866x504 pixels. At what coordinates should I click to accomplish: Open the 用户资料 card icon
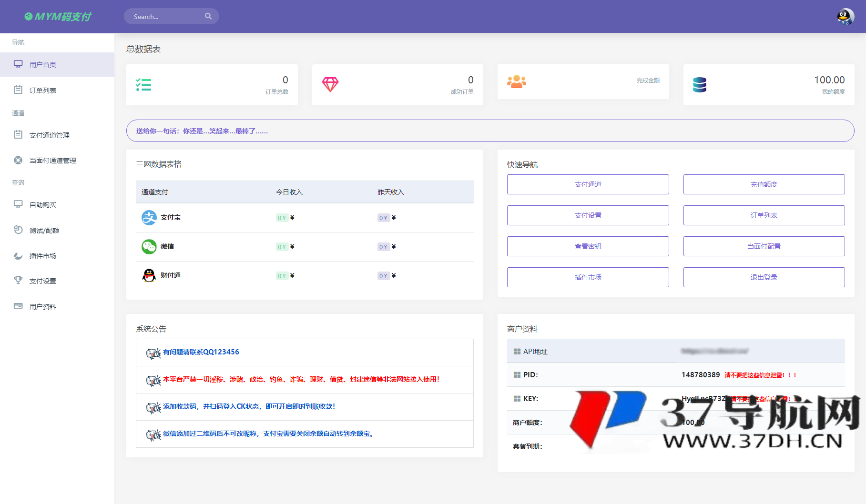point(18,306)
